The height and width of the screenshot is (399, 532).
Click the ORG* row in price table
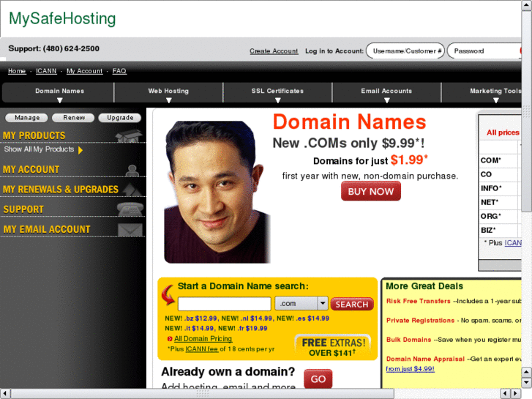(500, 216)
